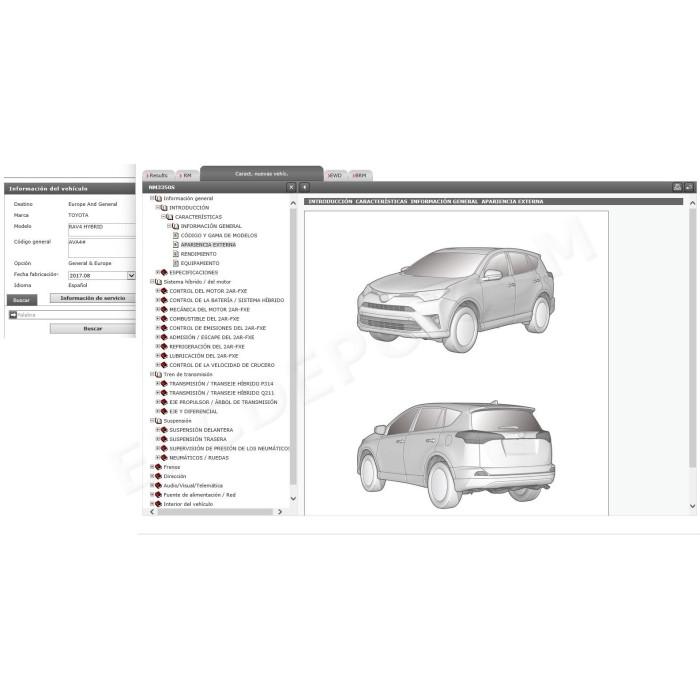Viewport: 700px width, 700px height.
Task: Open EJE PROPULSOR / ÁRBOL DE TRANSMISIÓN
Action: [223, 402]
